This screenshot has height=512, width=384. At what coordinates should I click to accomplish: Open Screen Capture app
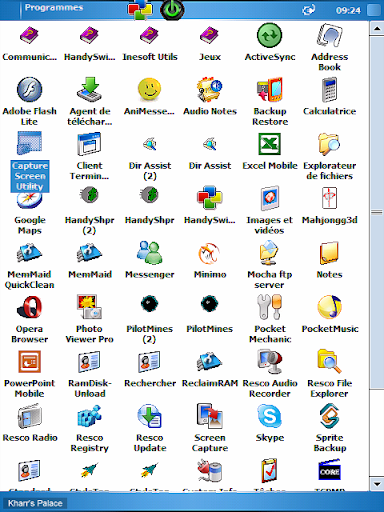209,416
